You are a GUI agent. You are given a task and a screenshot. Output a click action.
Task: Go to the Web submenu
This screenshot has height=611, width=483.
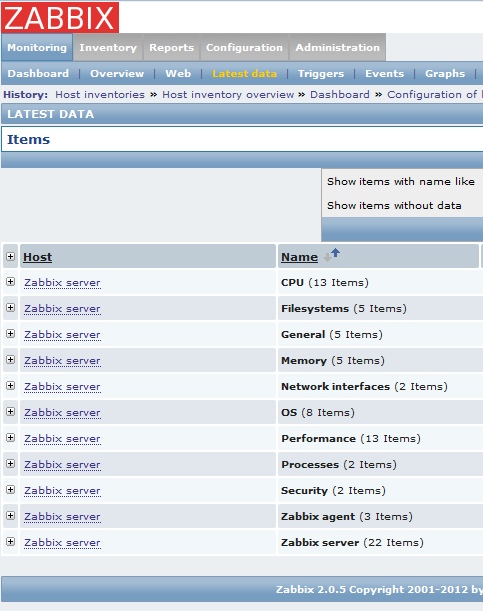(x=178, y=74)
